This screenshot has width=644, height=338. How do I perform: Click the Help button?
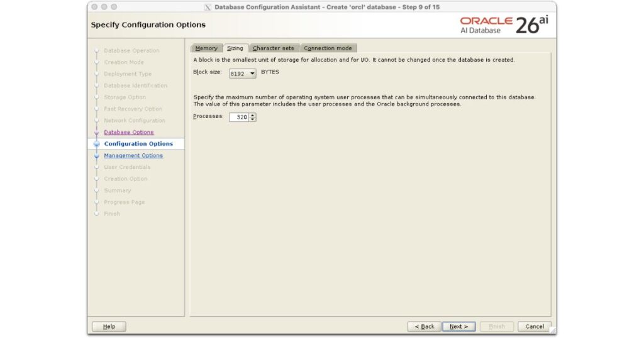click(x=109, y=327)
